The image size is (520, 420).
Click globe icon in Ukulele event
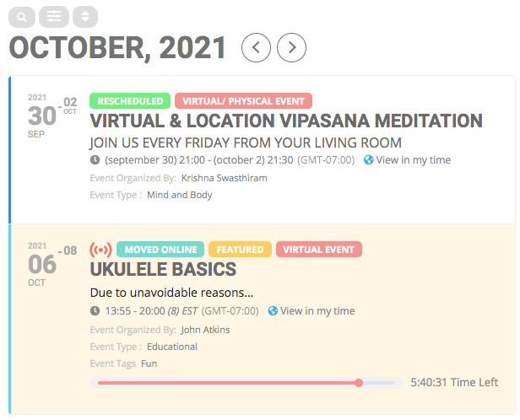273,311
